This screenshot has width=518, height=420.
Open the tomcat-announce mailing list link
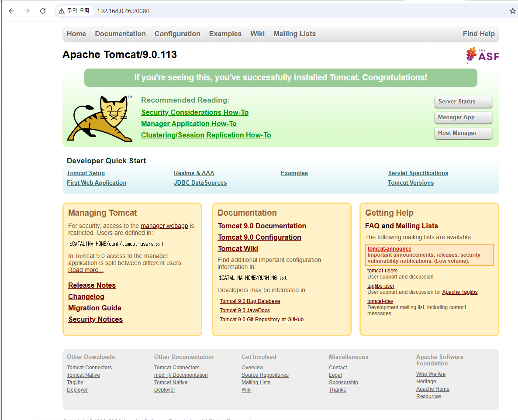click(x=389, y=248)
